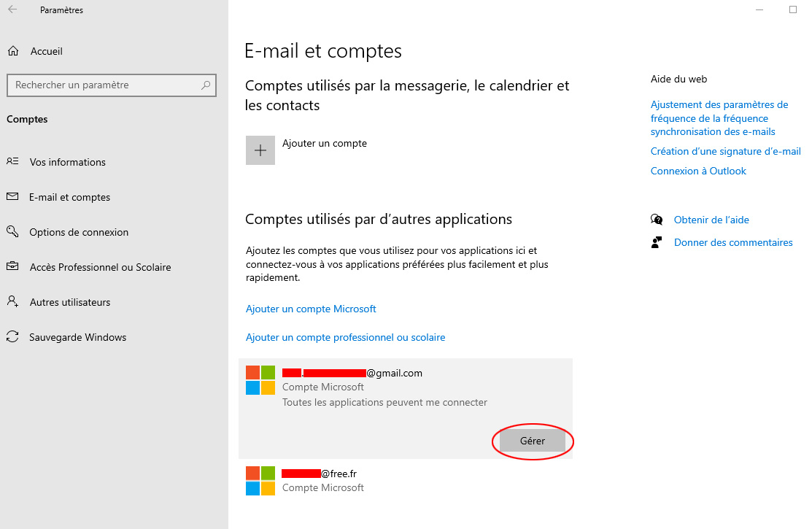Open Connexion à Outlook link

[x=698, y=171]
